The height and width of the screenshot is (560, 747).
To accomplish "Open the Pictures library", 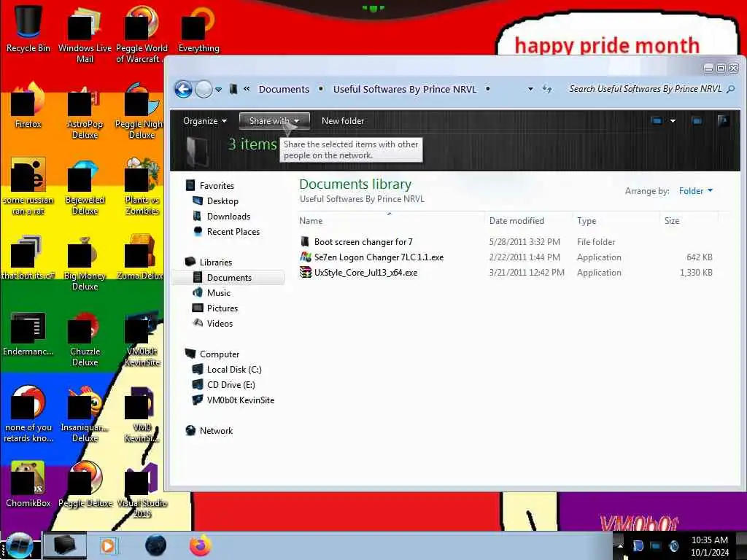I will click(x=222, y=308).
